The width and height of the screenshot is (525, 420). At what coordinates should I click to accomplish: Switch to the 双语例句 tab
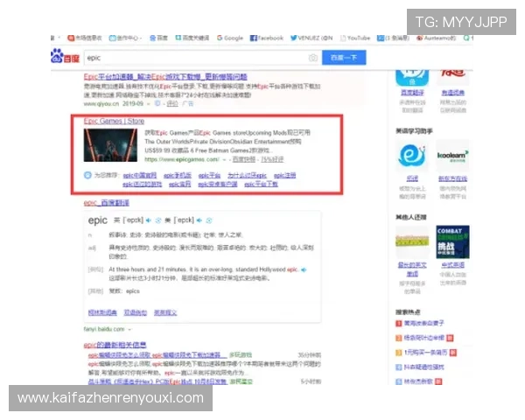[136, 312]
